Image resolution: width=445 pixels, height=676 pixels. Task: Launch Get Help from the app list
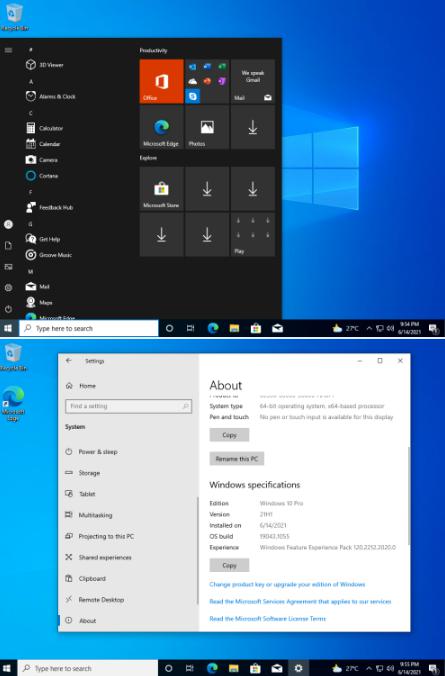pos(43,239)
